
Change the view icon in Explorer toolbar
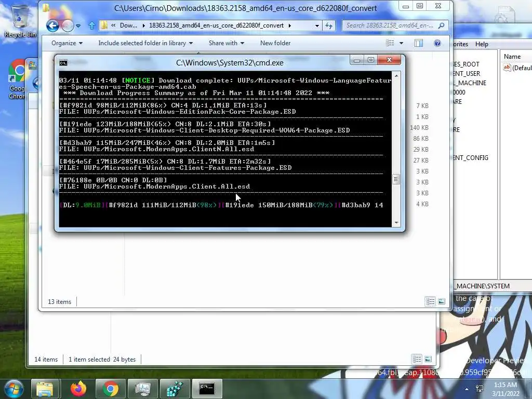(x=390, y=43)
